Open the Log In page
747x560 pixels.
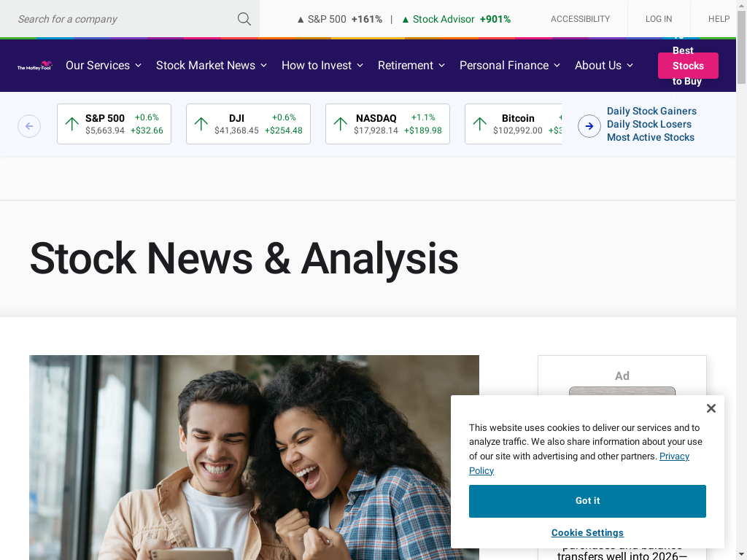(659, 19)
